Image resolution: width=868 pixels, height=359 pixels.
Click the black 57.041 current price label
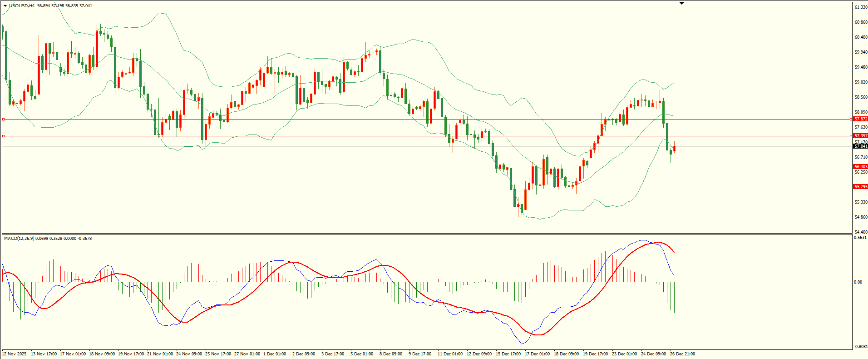pyautogui.click(x=860, y=146)
